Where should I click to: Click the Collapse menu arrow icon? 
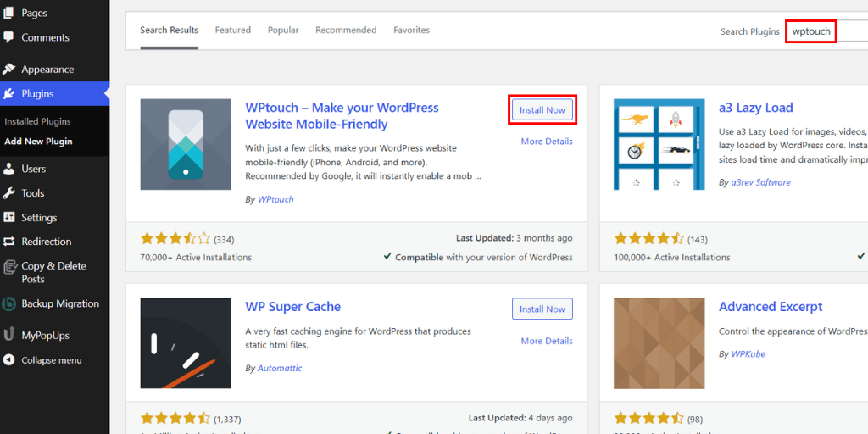pos(8,360)
